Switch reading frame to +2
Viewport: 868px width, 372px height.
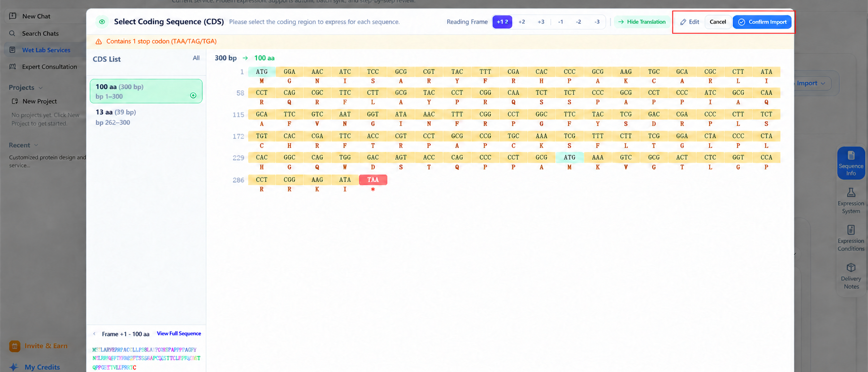coord(521,22)
